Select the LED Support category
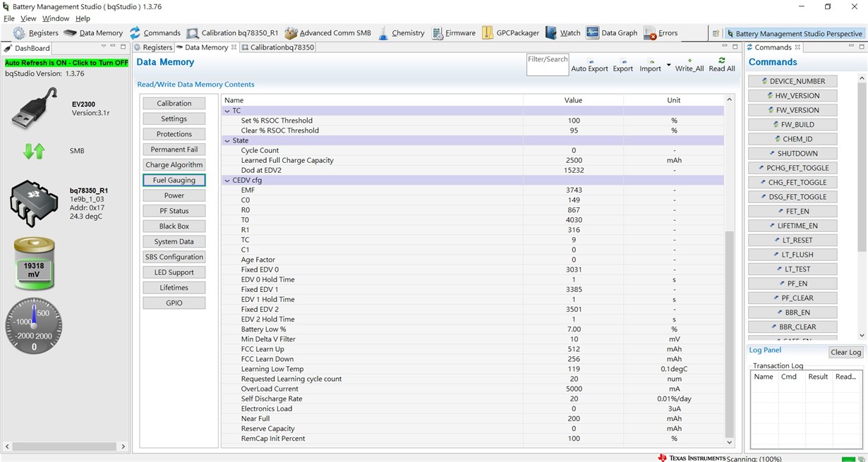Image resolution: width=868 pixels, height=462 pixels. 174,272
